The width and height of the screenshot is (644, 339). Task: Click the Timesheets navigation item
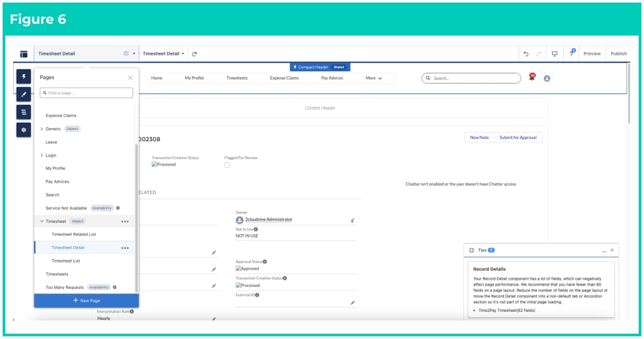237,78
